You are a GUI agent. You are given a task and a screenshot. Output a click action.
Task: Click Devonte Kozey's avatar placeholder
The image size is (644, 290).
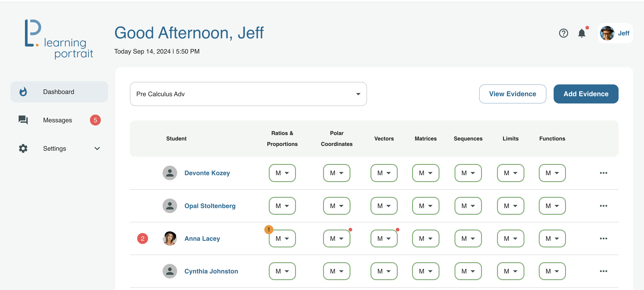coord(170,173)
